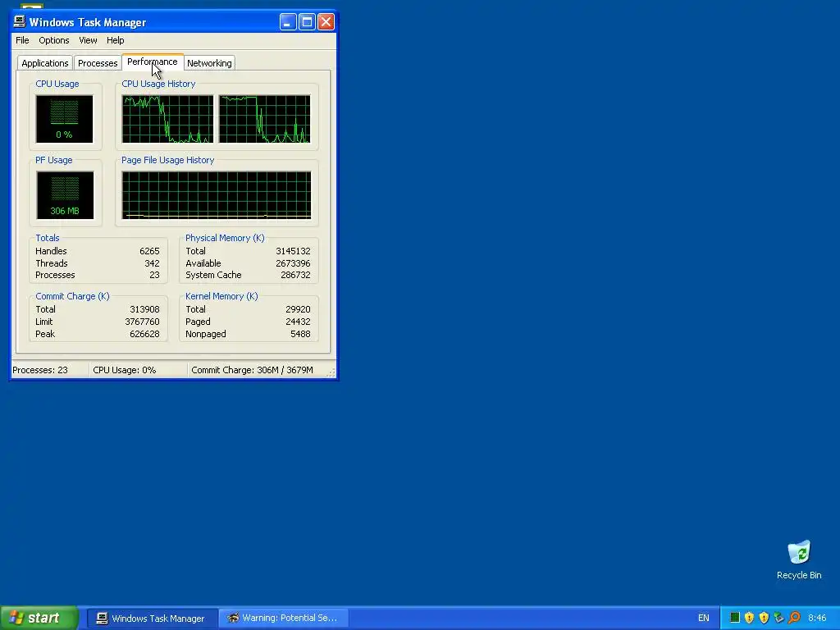The image size is (840, 630).
Task: Click the CPU Usage gauge showing 0 %
Action: (64, 119)
